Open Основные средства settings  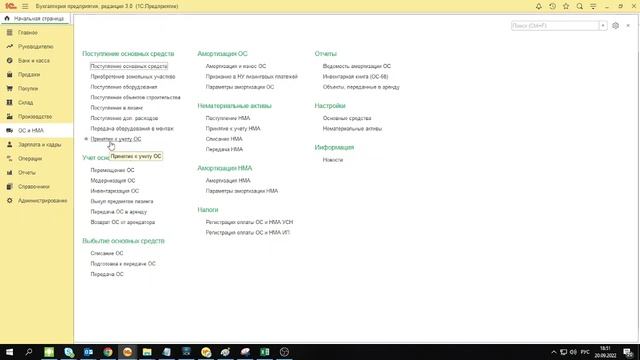347,118
